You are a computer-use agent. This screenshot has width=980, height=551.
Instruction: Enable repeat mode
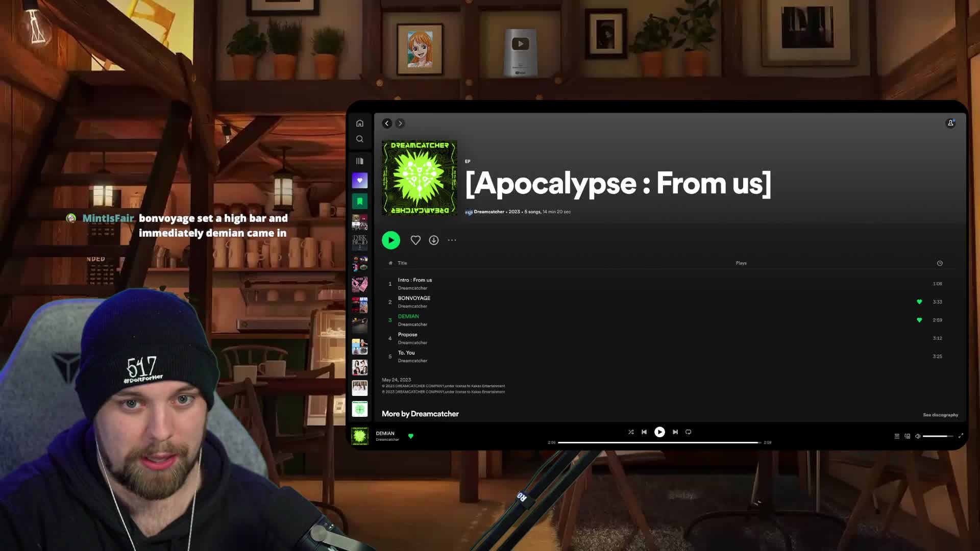689,432
